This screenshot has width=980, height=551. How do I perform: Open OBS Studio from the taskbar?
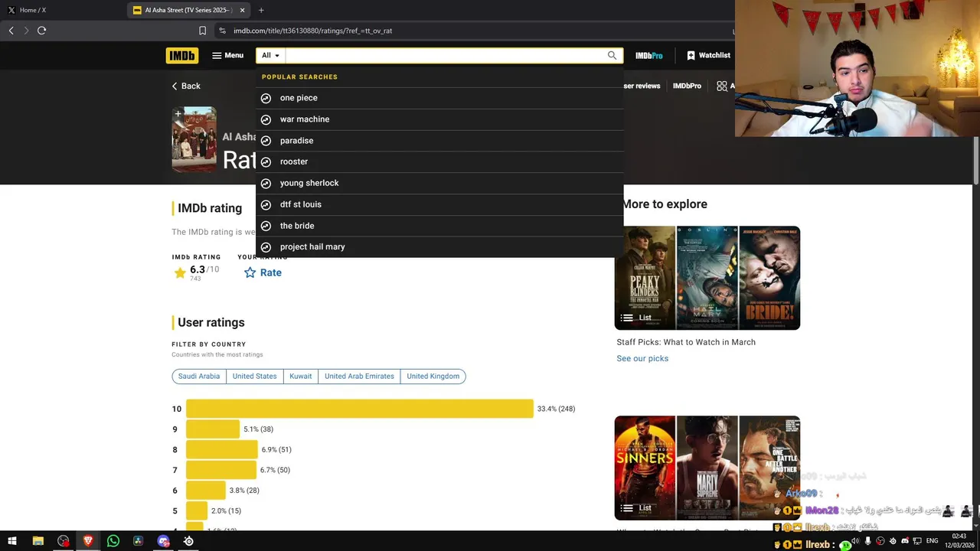pos(63,541)
